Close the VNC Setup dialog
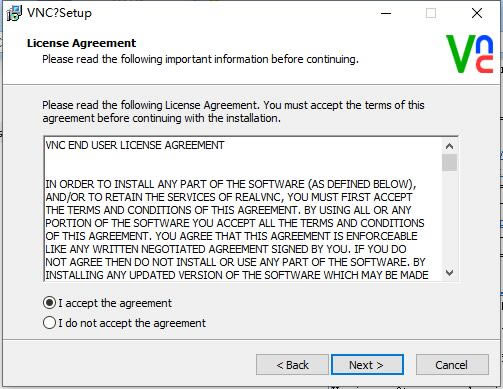Viewport: 503px width, 389px height. (x=477, y=13)
